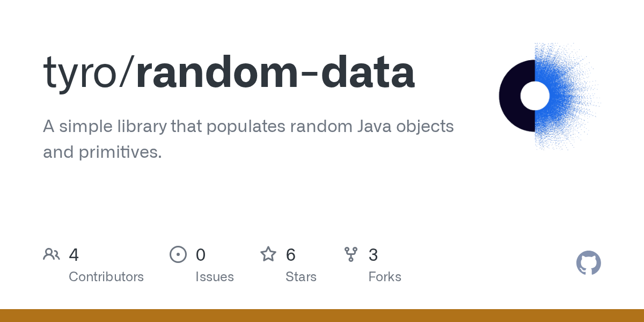Select the tyro organization avatar image

point(547,97)
